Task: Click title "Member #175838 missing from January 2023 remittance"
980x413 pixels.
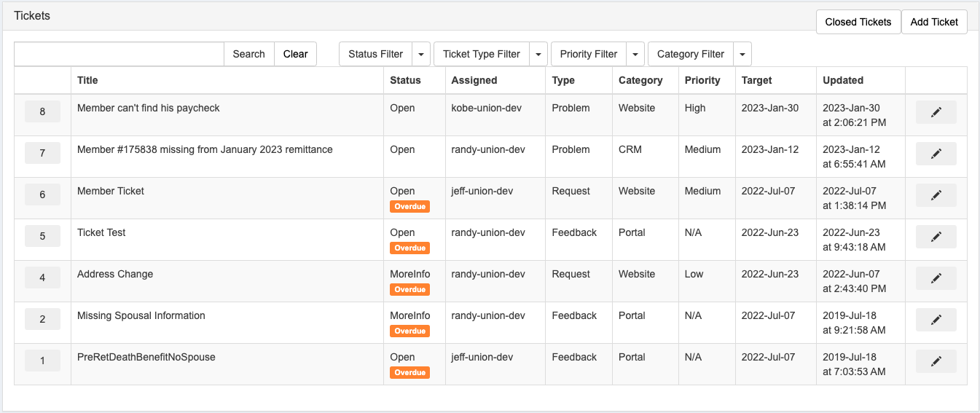Action: 205,149
